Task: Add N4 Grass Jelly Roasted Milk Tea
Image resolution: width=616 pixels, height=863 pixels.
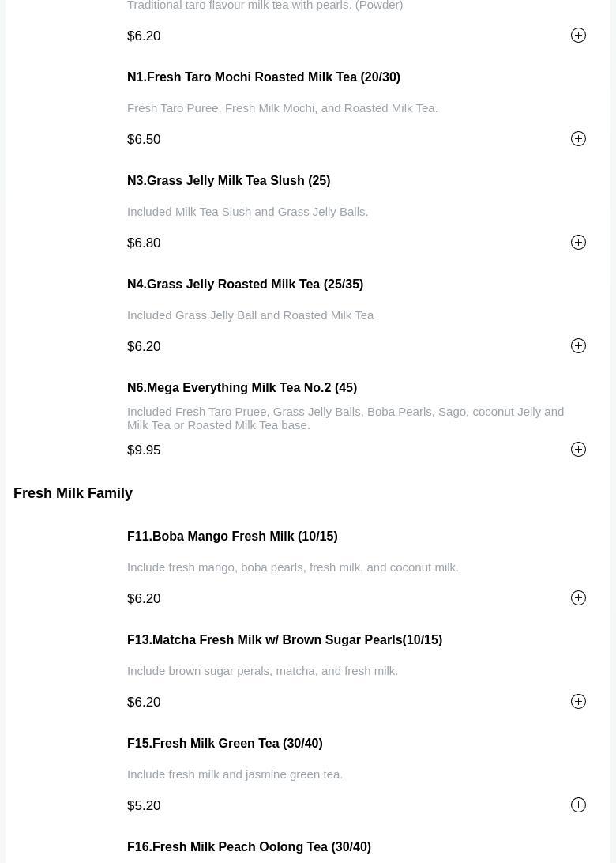Action: pyautogui.click(x=578, y=346)
